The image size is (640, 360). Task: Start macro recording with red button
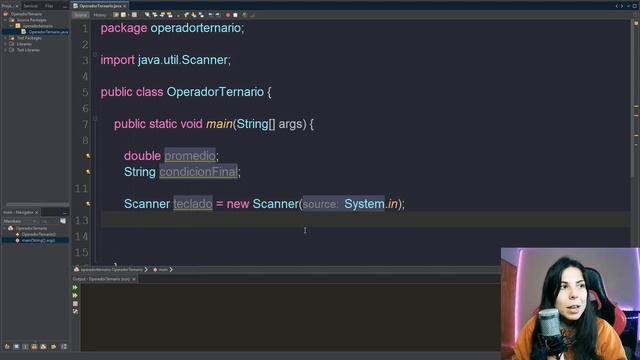[x=228, y=15]
